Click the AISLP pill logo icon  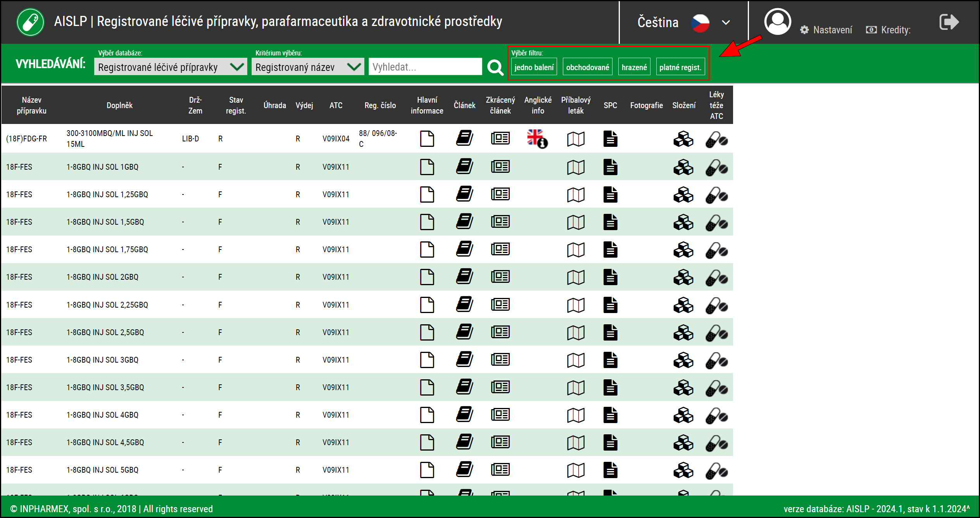click(30, 22)
